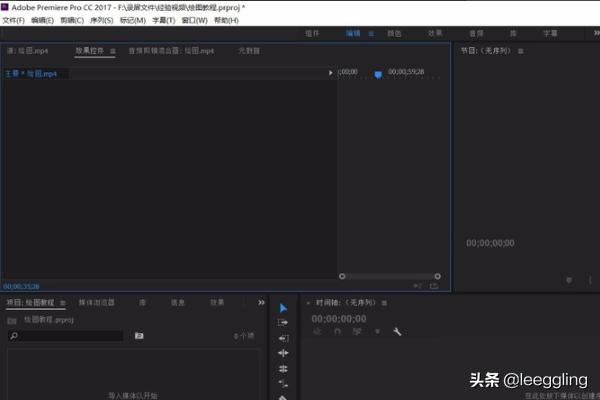The width and height of the screenshot is (600, 400).
Task: Show hidden project panel tabs chevron
Action: tap(261, 302)
